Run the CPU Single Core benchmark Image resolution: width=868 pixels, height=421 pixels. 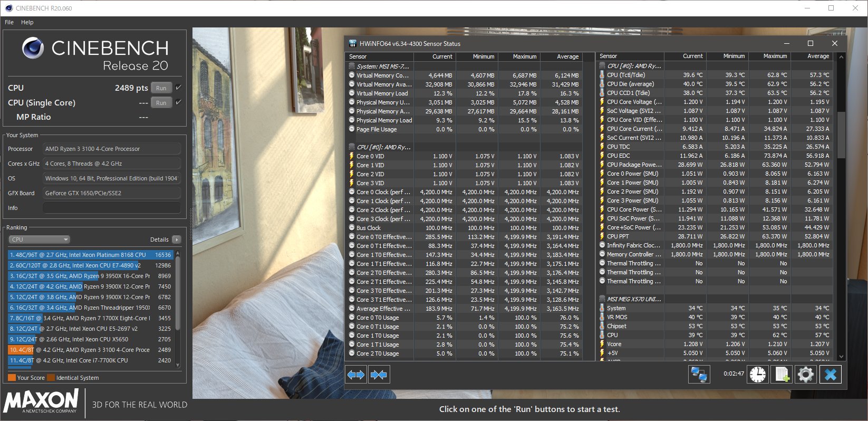[161, 103]
